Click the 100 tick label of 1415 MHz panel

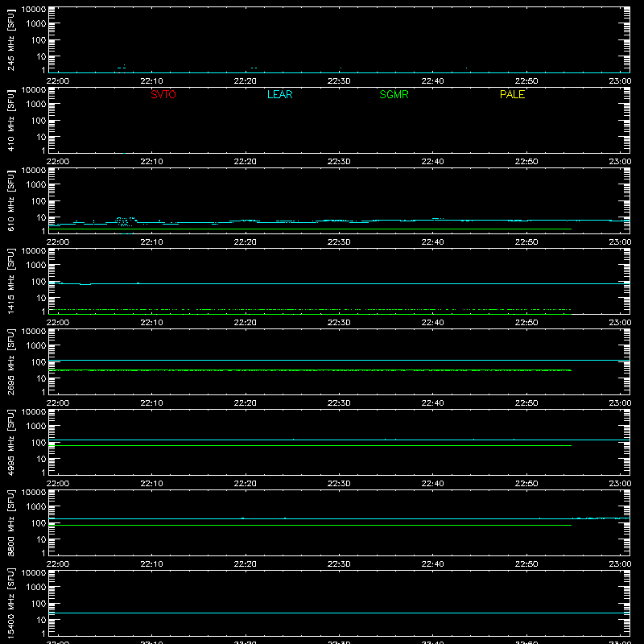(39, 281)
